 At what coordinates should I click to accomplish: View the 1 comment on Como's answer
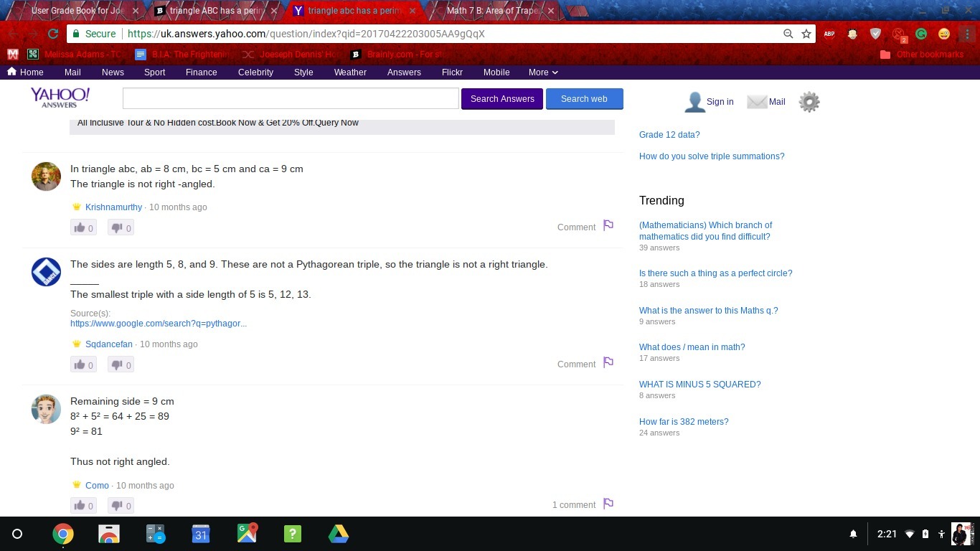point(574,505)
